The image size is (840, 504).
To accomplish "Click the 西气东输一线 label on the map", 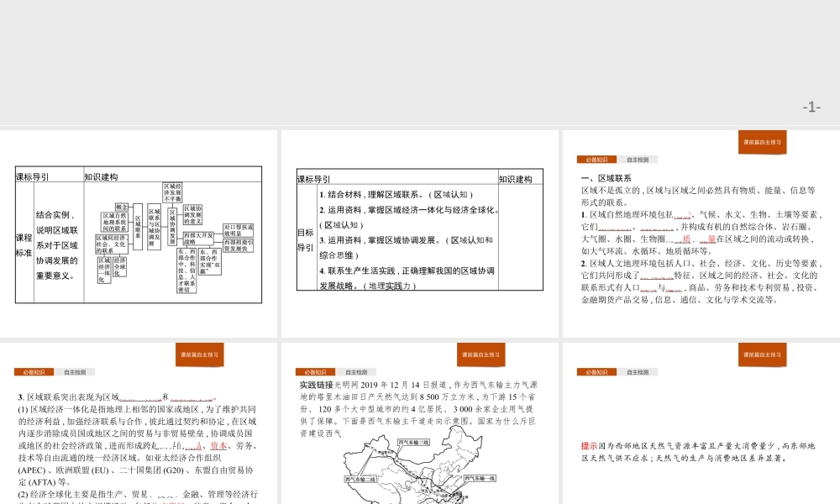I will click(x=480, y=479).
